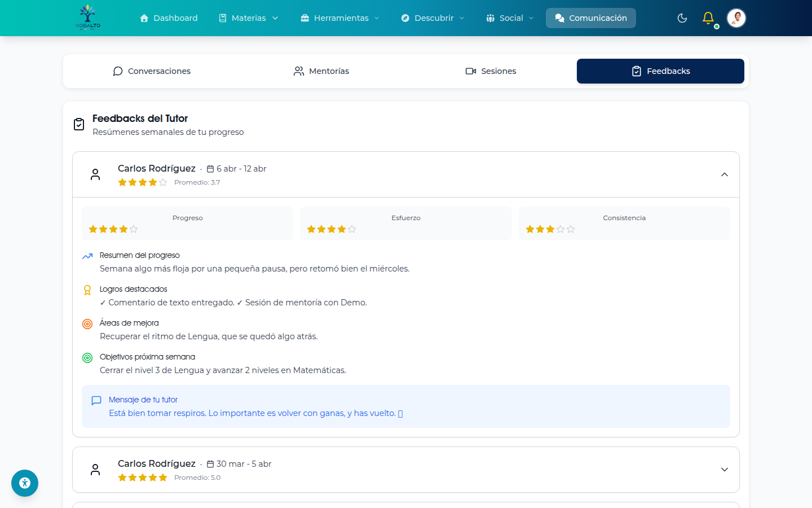Click 'Promedio: 3.7' text

pos(197,182)
